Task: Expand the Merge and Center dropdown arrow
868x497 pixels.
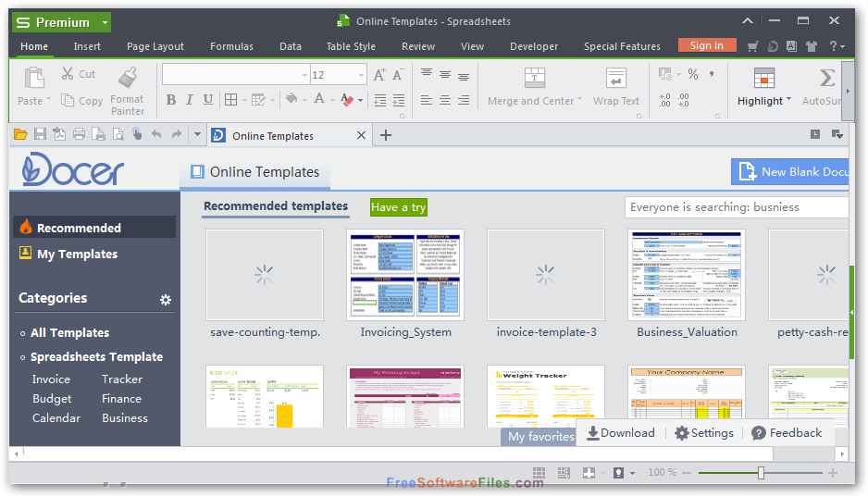Action: (x=580, y=100)
